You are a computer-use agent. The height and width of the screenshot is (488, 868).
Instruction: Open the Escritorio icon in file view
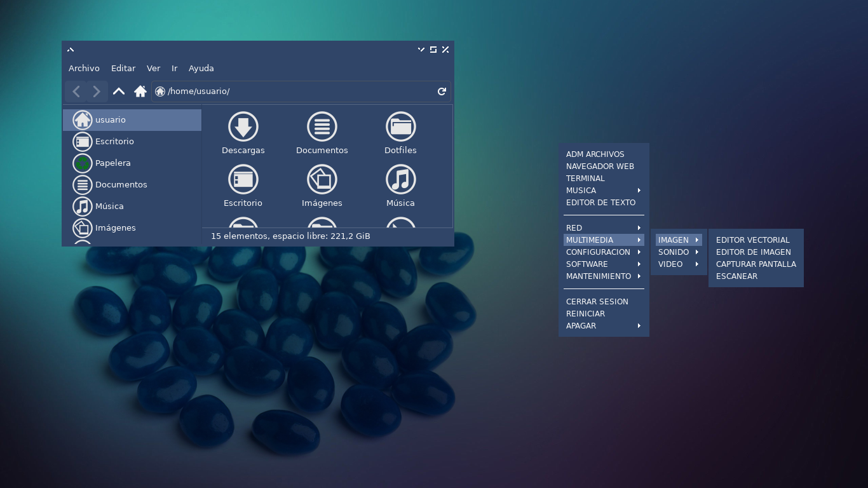[x=243, y=179]
